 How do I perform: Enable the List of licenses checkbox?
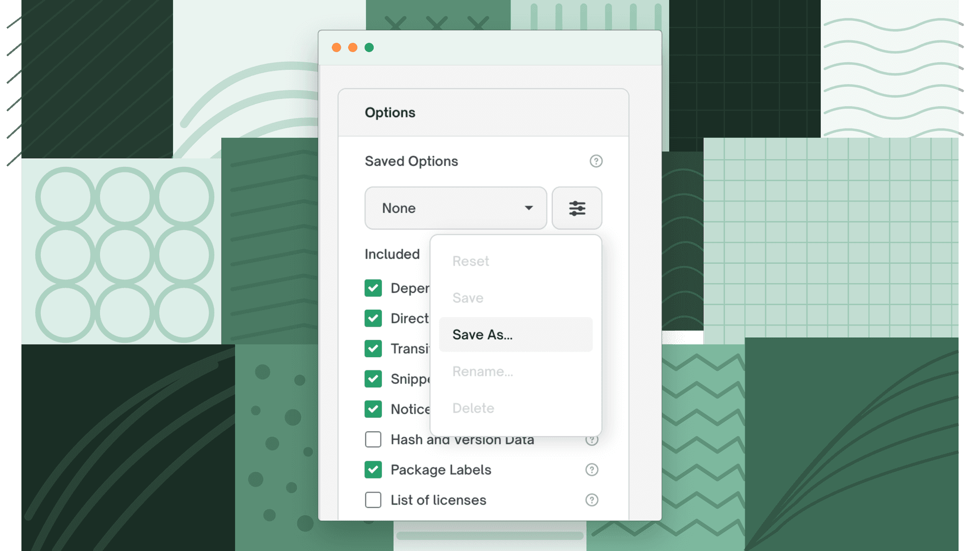click(x=373, y=500)
